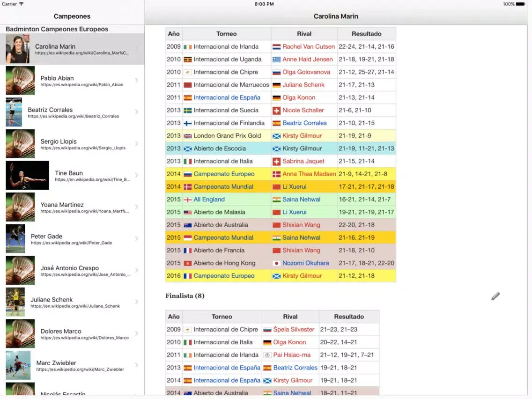
Task: Click Switzerland flag beside Nicole Schaller
Action: coord(276,111)
